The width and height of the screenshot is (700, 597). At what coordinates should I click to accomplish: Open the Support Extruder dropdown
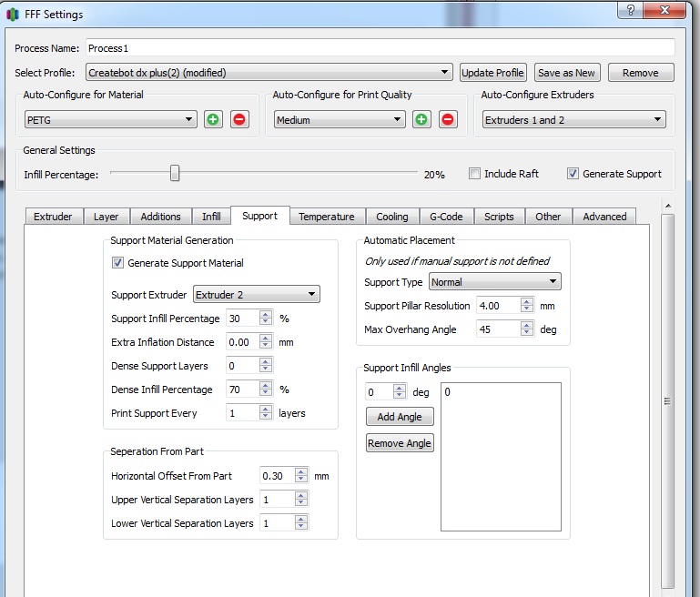[x=257, y=295]
